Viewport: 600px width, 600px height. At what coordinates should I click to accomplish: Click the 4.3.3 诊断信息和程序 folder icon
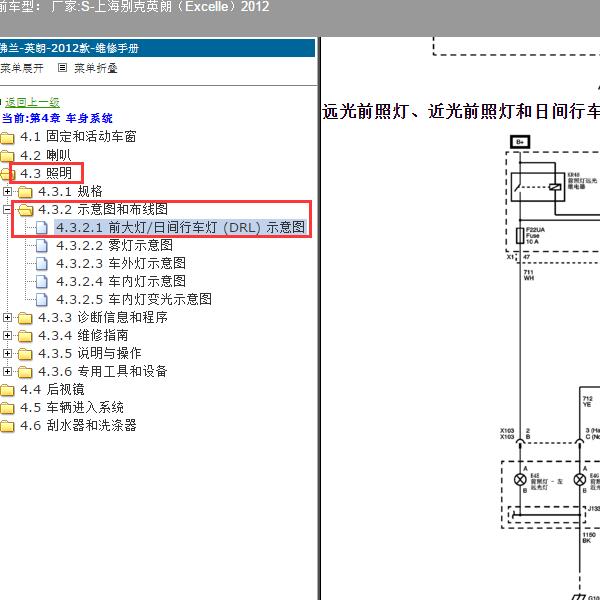[x=25, y=318]
